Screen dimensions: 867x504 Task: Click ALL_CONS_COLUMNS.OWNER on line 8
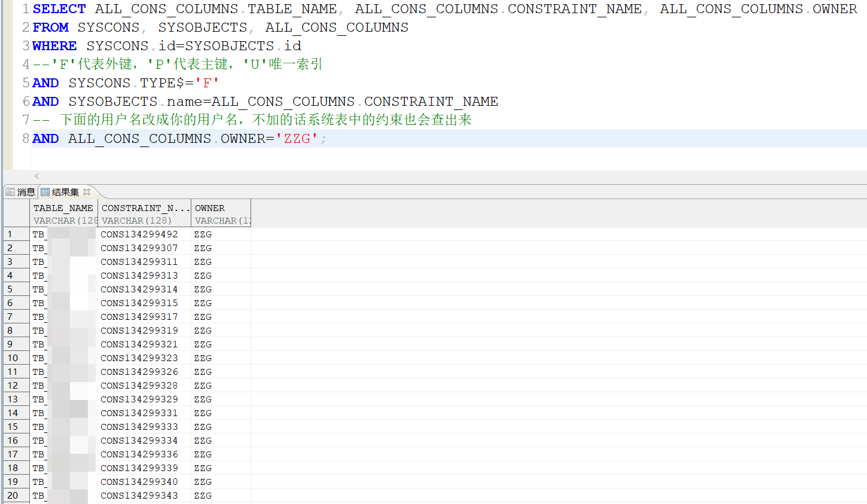point(167,139)
